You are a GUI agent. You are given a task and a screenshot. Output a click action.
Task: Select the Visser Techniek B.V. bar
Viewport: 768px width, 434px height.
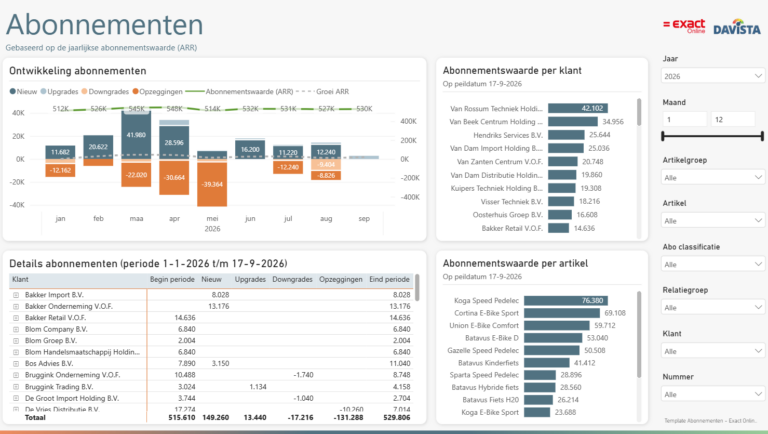click(x=561, y=201)
